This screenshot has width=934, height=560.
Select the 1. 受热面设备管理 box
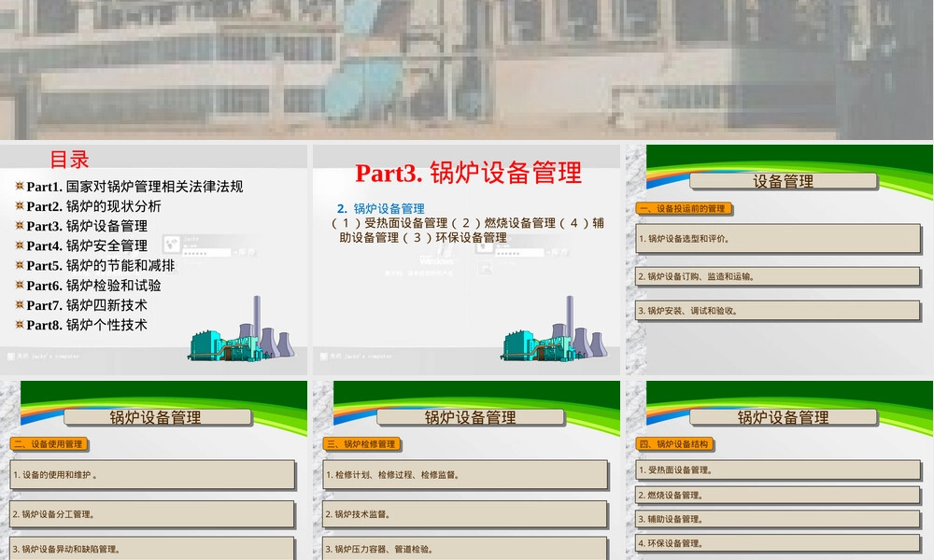[778, 470]
